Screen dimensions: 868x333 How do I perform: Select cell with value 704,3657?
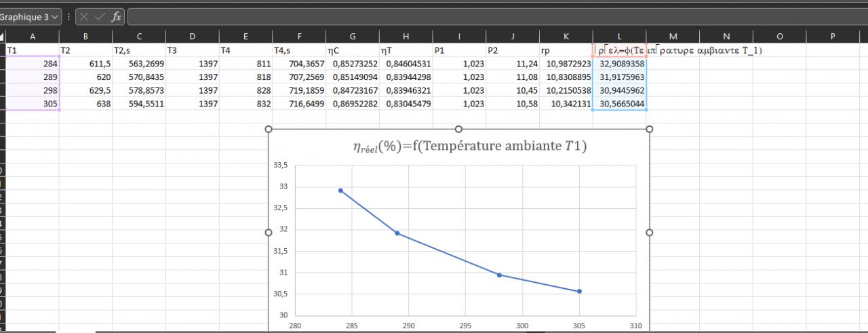pos(299,64)
